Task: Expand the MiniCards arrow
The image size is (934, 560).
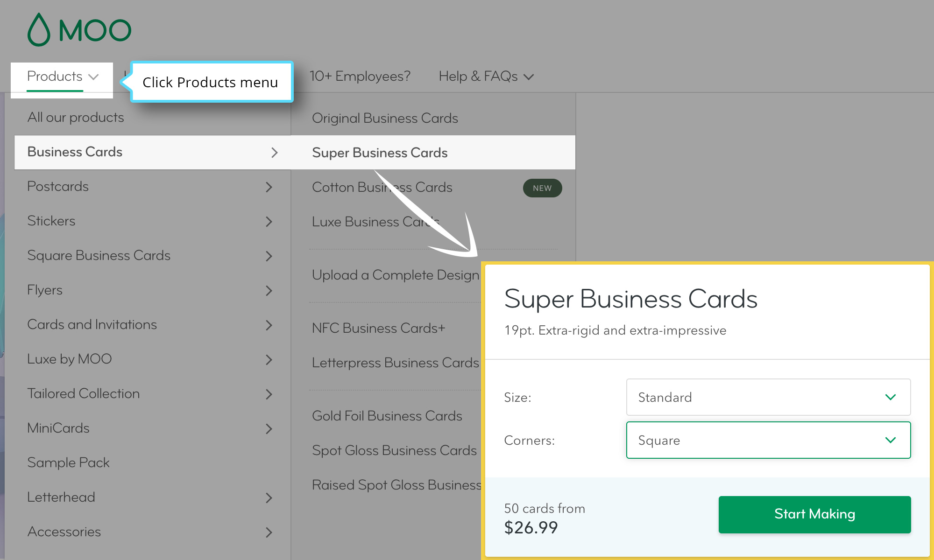Action: coord(269,429)
